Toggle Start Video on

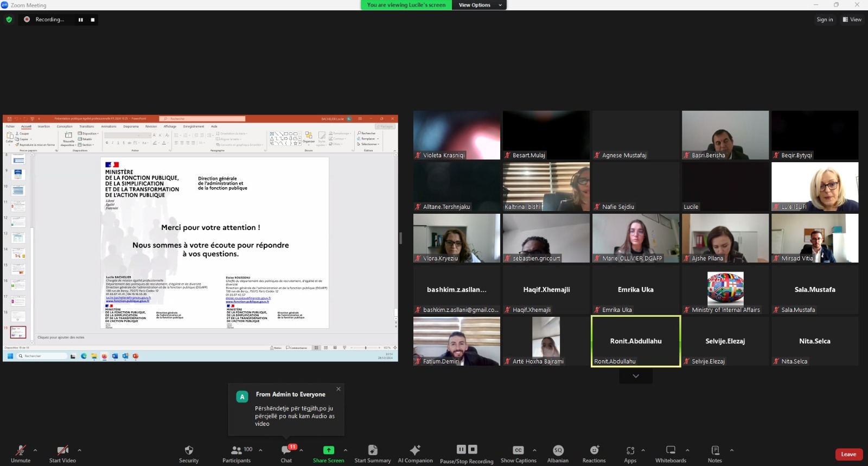click(x=62, y=450)
